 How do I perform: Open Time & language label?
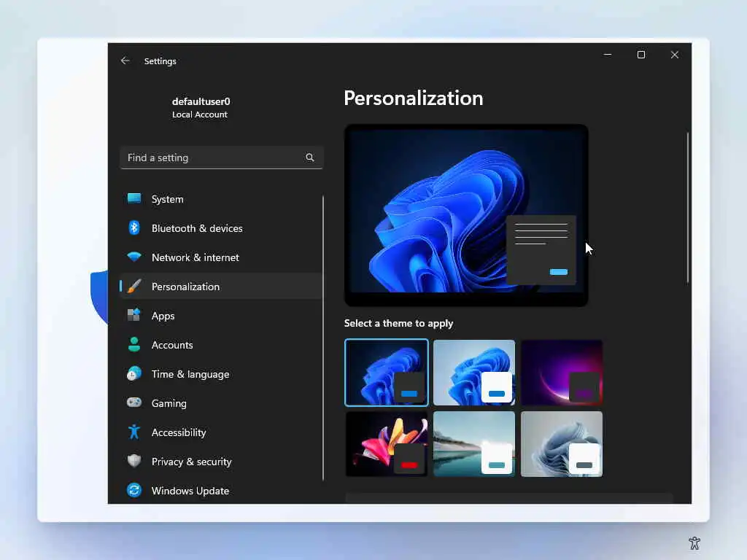(190, 374)
